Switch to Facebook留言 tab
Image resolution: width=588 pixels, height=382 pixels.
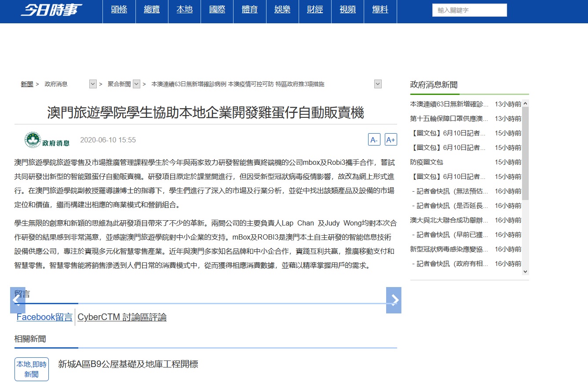pos(44,317)
